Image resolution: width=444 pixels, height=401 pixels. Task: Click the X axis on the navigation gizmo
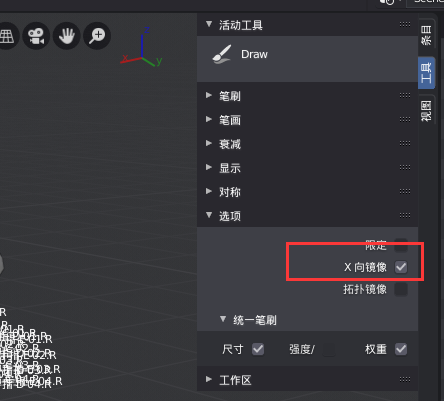click(125, 58)
